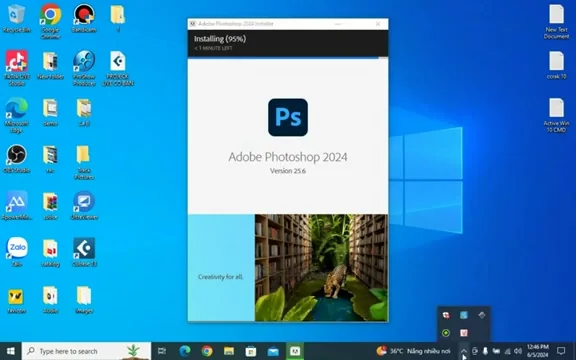Launch Google Chrome from the desktop shortcut
Viewport: 576px width, 360px height.
tap(50, 21)
